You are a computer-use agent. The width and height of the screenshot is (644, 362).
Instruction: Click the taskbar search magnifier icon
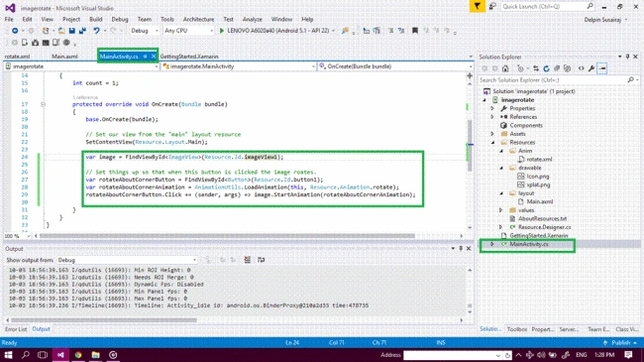tap(26, 355)
